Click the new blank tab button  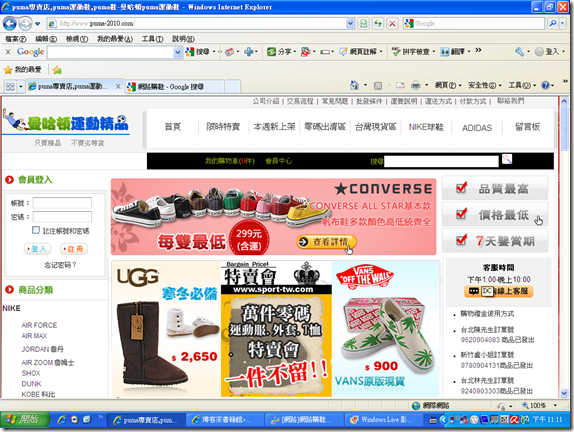point(232,87)
